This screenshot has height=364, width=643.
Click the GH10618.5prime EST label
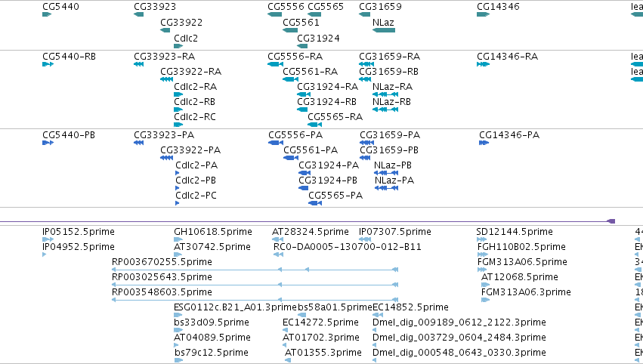pos(213,232)
